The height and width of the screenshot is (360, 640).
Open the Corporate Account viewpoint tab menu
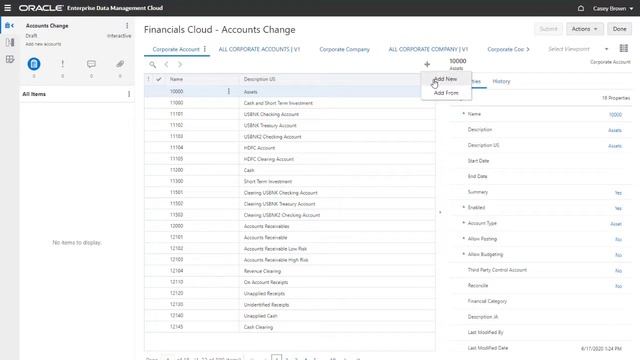tap(205, 49)
